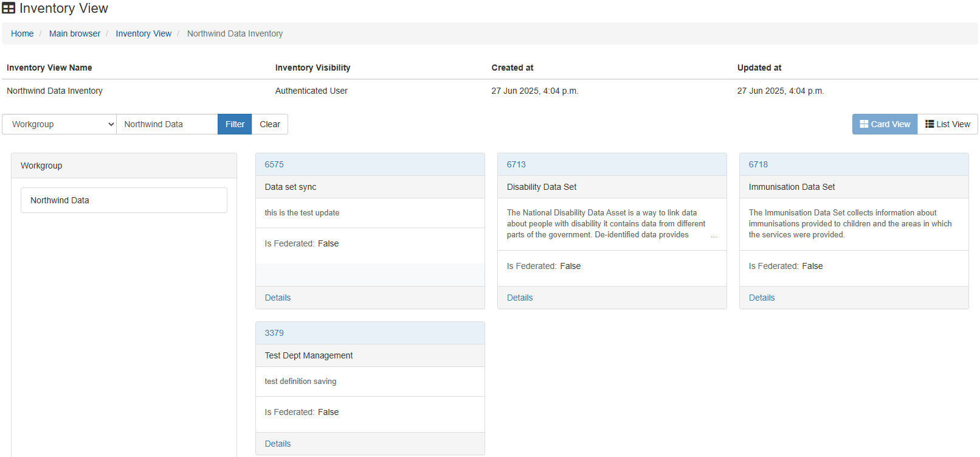The height and width of the screenshot is (457, 980).
Task: Open item ID 3379 link
Action: 274,333
